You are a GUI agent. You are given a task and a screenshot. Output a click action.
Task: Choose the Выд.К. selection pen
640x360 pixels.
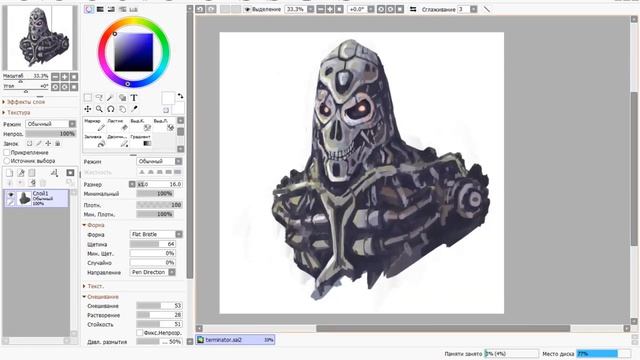pyautogui.click(x=141, y=125)
